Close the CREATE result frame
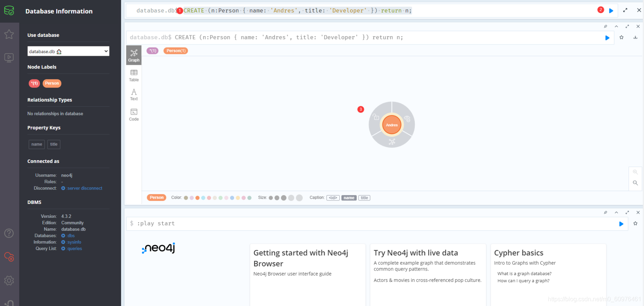The width and height of the screenshot is (644, 306). tap(638, 26)
